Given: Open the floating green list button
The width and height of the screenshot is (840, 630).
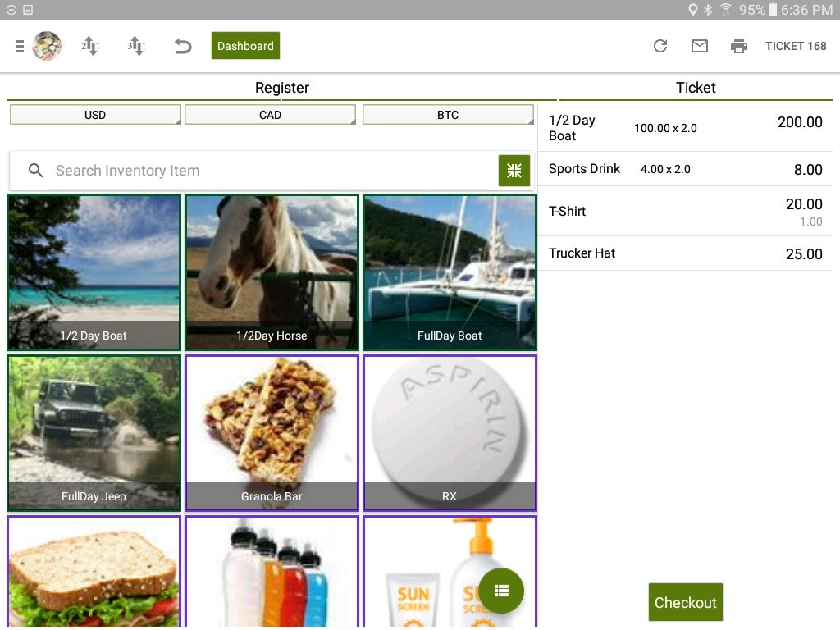Looking at the screenshot, I should coord(501,591).
